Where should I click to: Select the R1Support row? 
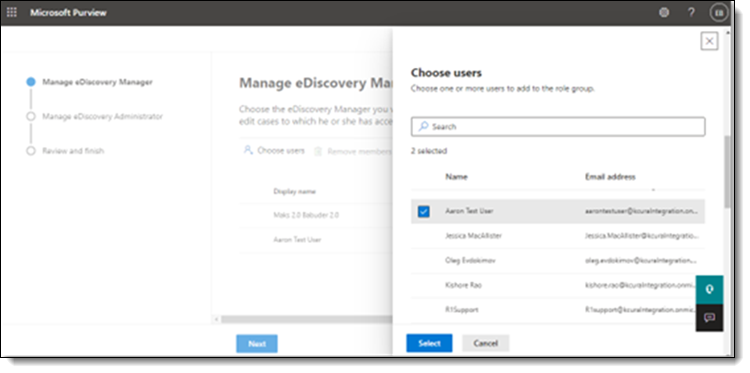(558, 310)
